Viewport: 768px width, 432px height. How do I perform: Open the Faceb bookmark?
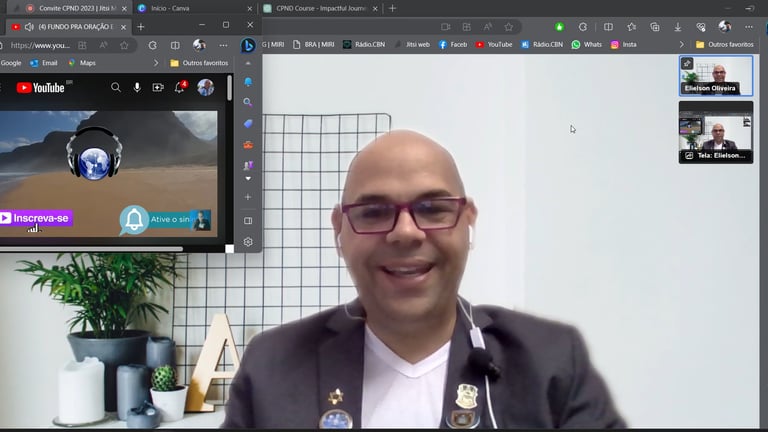click(x=453, y=45)
